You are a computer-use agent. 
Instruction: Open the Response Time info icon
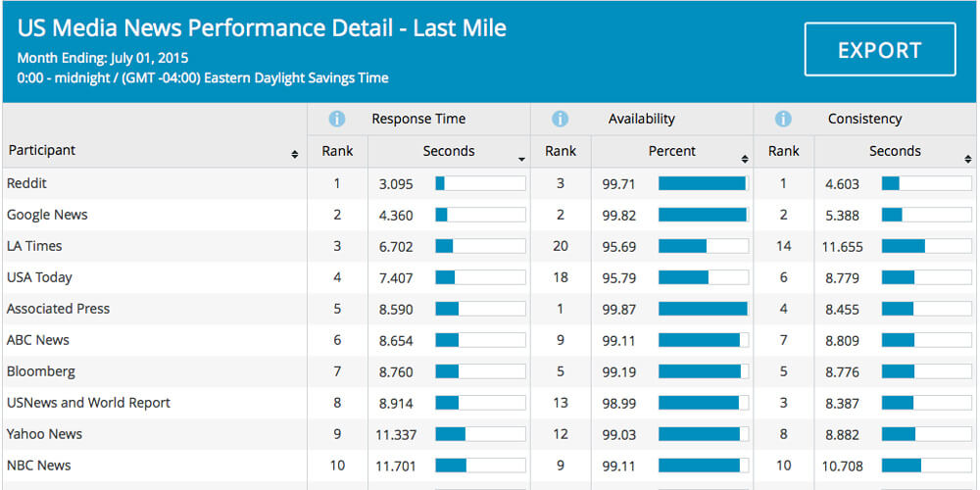point(337,119)
